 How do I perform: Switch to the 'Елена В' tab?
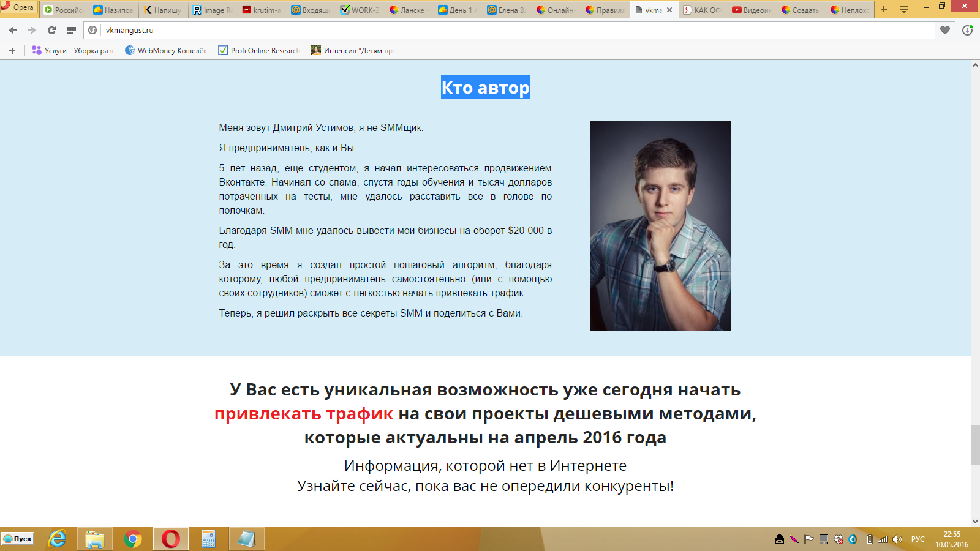(507, 10)
